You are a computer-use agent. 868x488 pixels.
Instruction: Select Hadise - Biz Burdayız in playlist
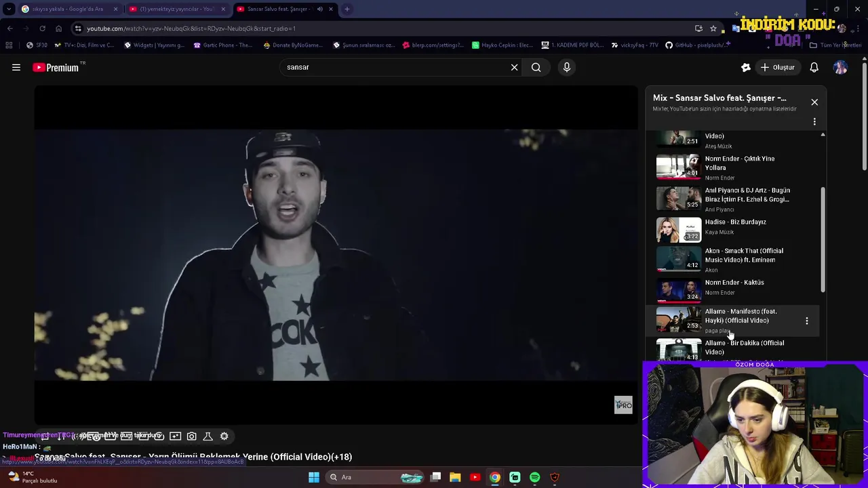point(736,229)
